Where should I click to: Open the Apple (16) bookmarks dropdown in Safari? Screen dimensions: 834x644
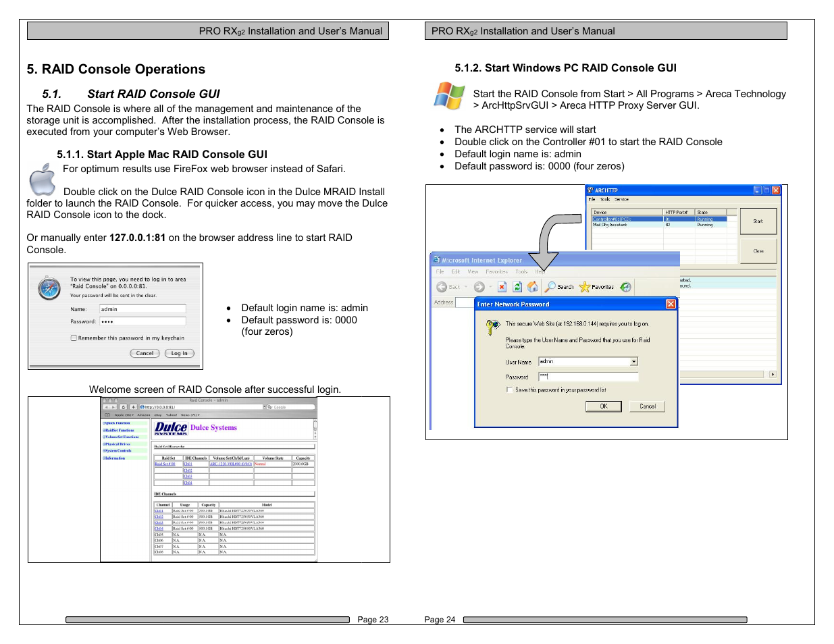coord(124,415)
